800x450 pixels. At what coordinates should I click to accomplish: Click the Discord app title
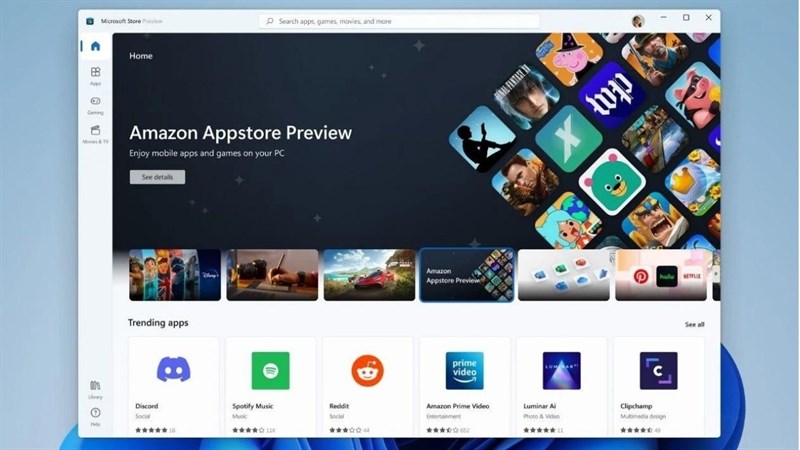146,406
